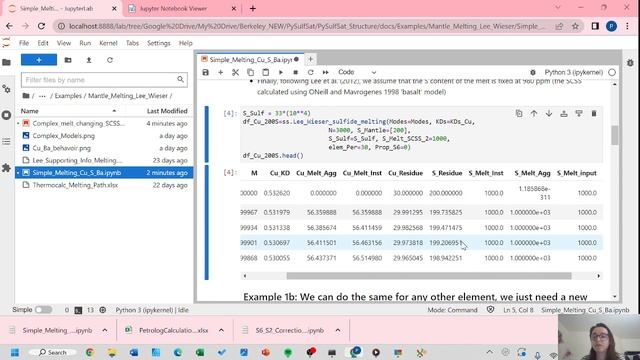Bookmark this page with star icon
This screenshot has height=360, width=640.
575,26
